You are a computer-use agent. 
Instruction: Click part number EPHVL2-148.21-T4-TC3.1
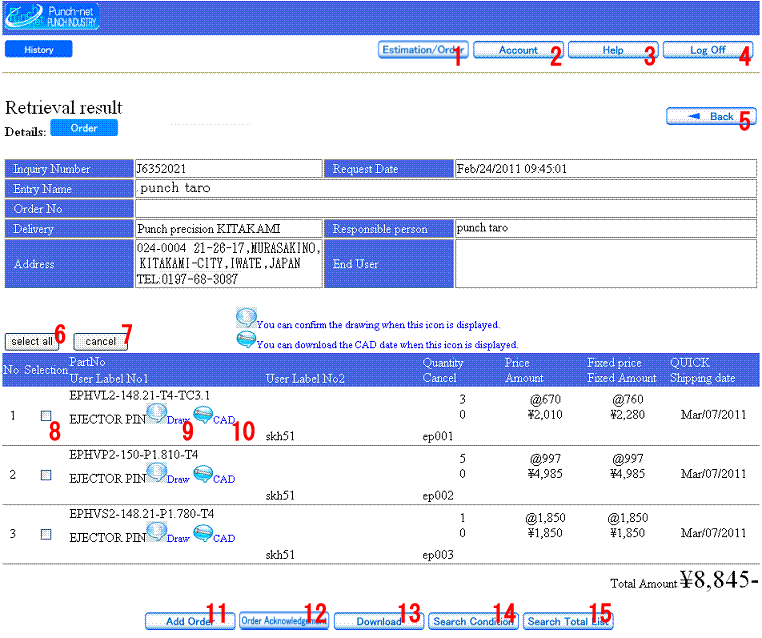click(x=139, y=396)
